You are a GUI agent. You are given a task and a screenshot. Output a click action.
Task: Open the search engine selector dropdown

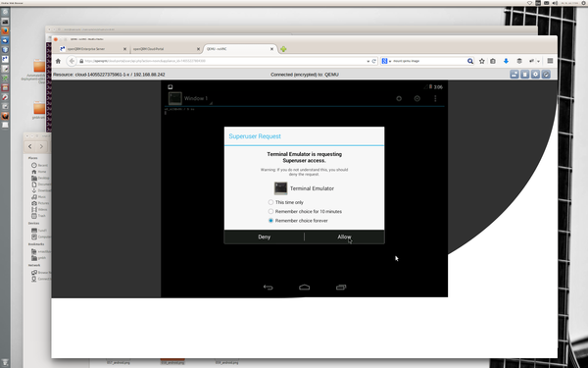386,61
